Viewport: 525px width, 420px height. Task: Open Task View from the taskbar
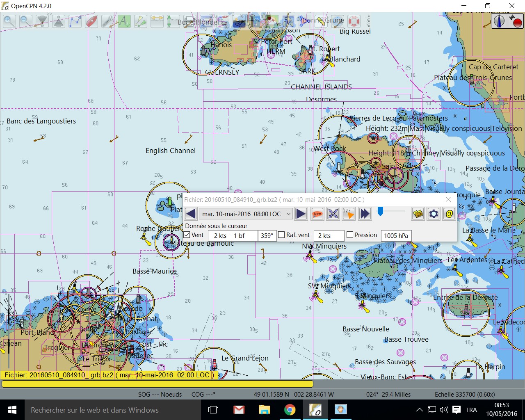[x=213, y=410]
